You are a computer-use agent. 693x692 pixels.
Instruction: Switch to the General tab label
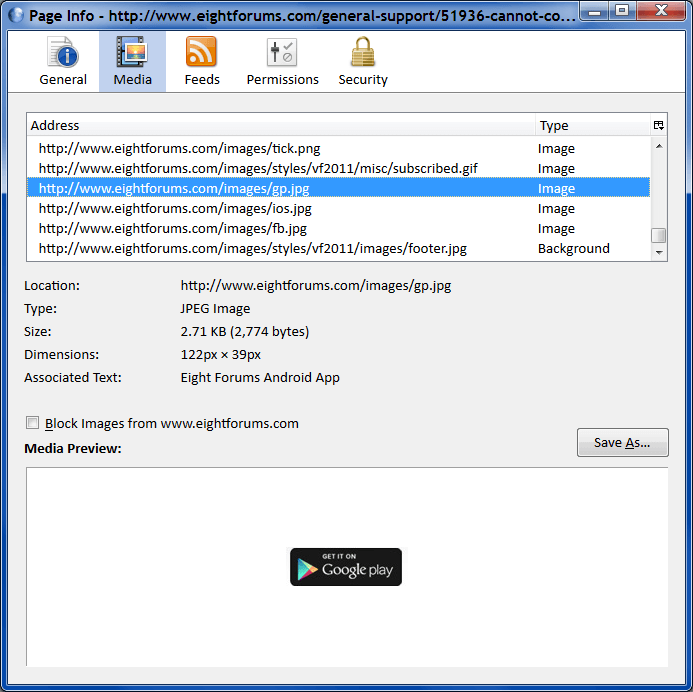pos(63,80)
